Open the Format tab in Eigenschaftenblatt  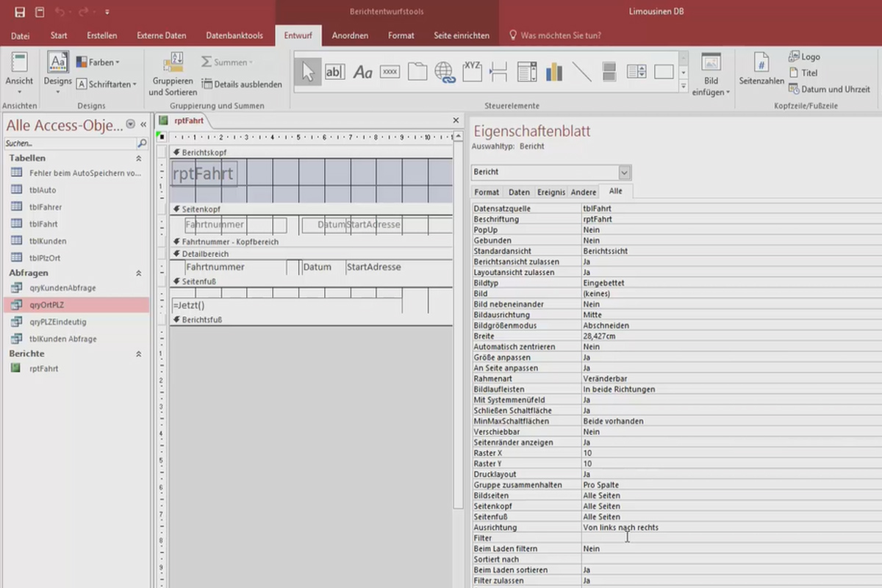487,192
